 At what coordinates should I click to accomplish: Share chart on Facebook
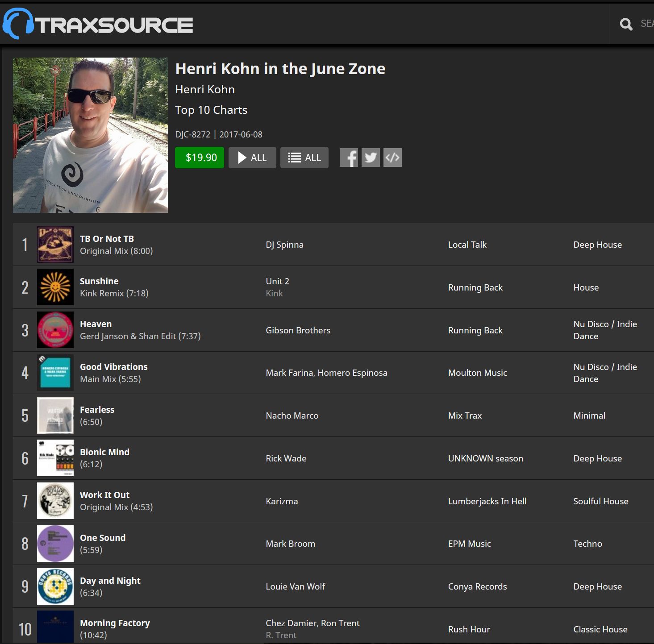click(349, 158)
